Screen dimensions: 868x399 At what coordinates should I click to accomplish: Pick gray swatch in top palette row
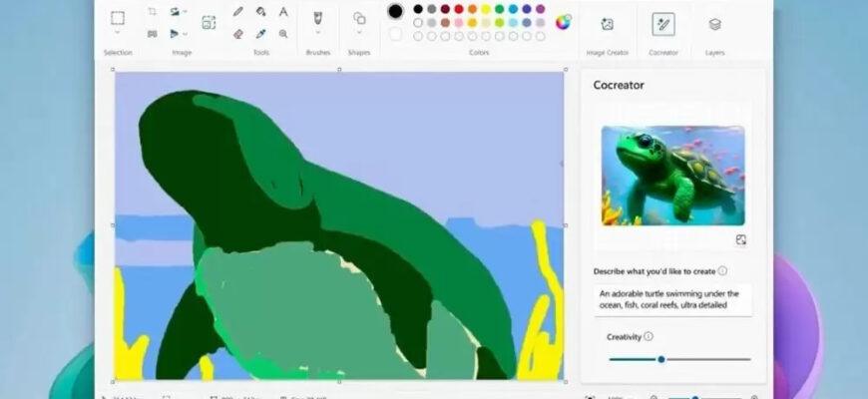coord(432,9)
